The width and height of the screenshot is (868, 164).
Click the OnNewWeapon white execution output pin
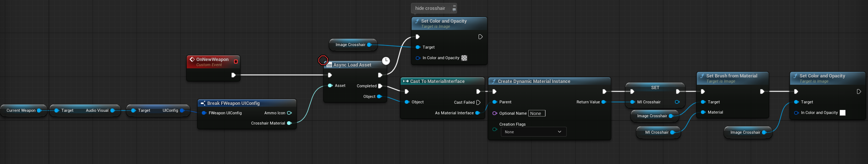(233, 75)
